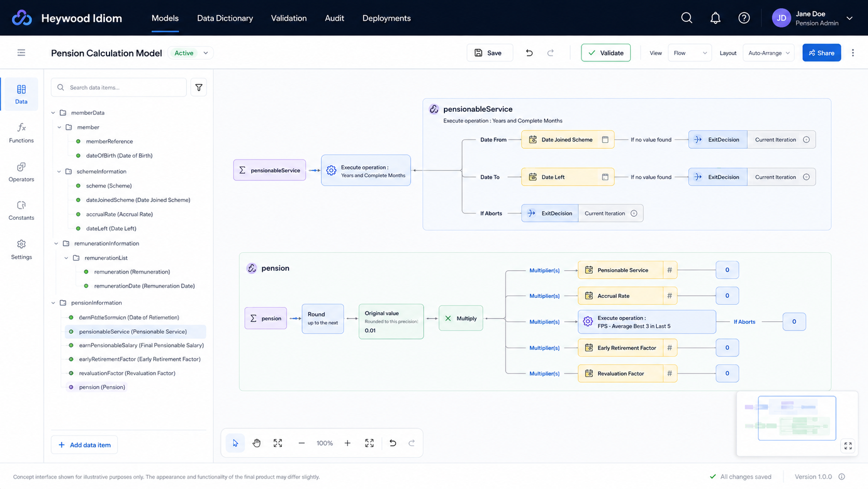Collapse the memberData folder
868x489 pixels.
53,113
